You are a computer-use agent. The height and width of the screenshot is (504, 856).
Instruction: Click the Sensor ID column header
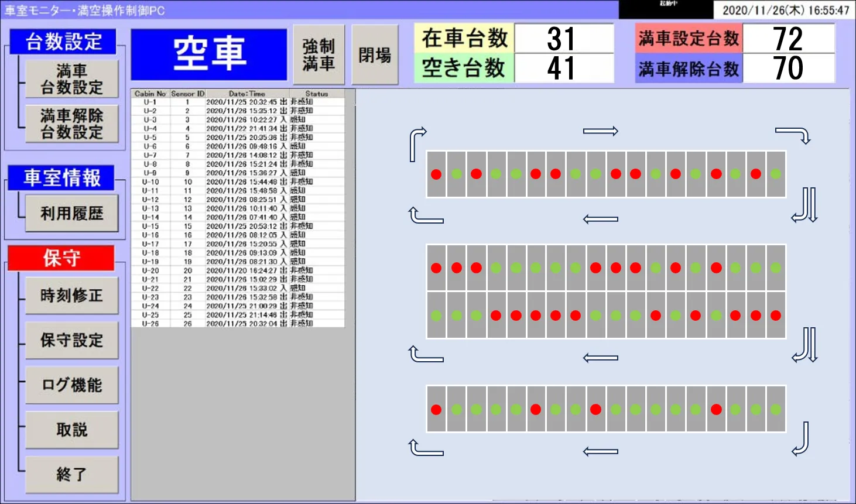188,94
